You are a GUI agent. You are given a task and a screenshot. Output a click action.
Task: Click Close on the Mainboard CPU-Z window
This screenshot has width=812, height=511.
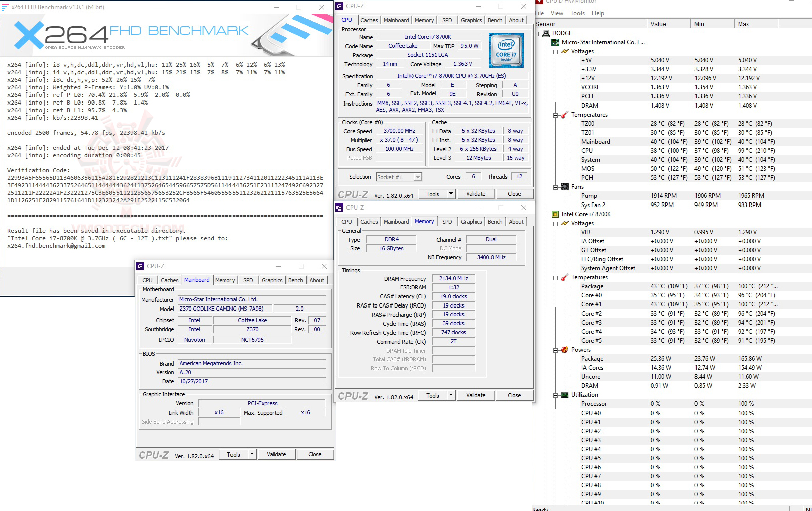[x=315, y=454]
